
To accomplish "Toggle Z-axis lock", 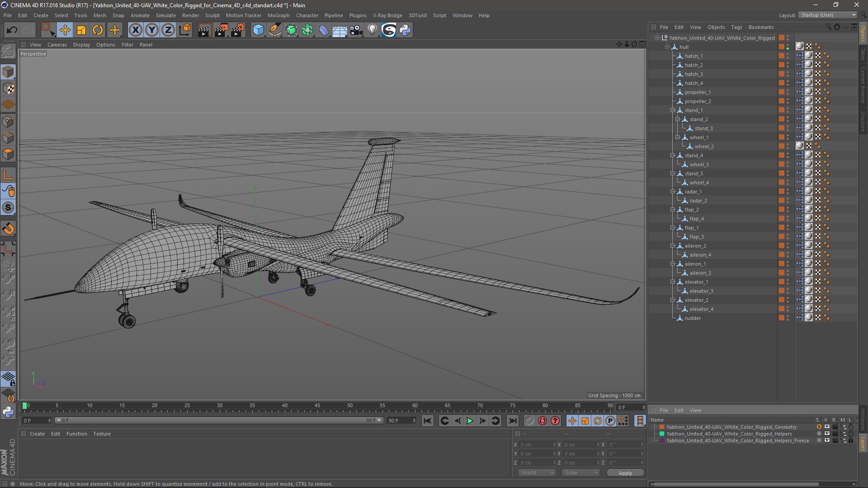I will point(168,30).
